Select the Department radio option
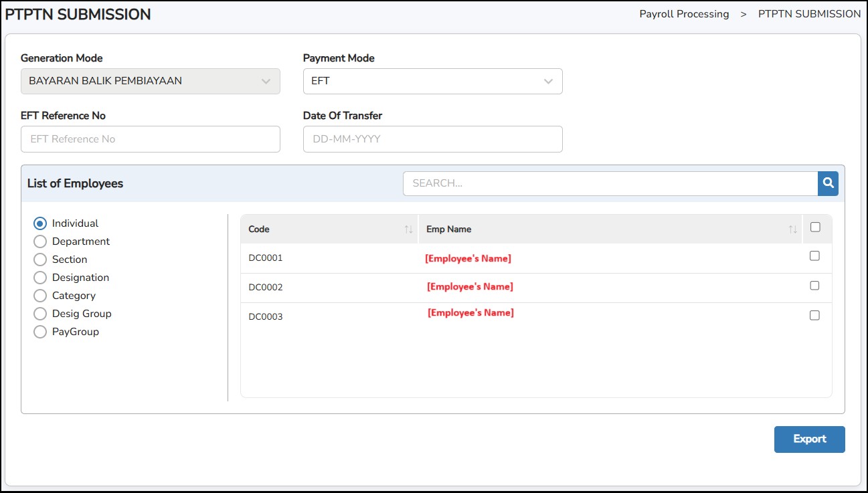Viewport: 868px width, 493px height. click(x=40, y=241)
